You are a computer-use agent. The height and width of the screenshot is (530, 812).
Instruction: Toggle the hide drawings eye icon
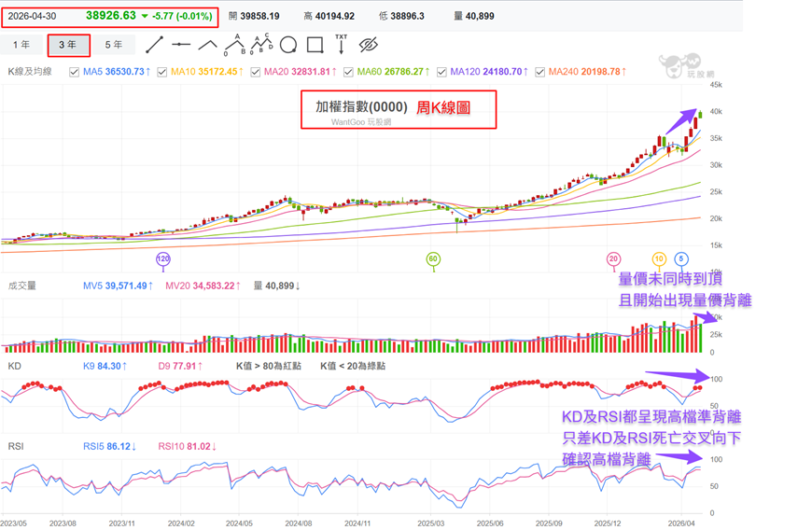click(x=368, y=45)
